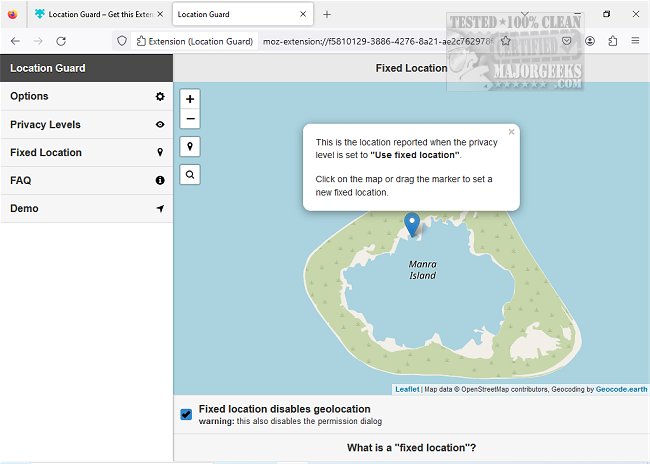The image size is (650, 464).
Task: Uncheck Fixed location disables geolocation
Action: (x=186, y=414)
